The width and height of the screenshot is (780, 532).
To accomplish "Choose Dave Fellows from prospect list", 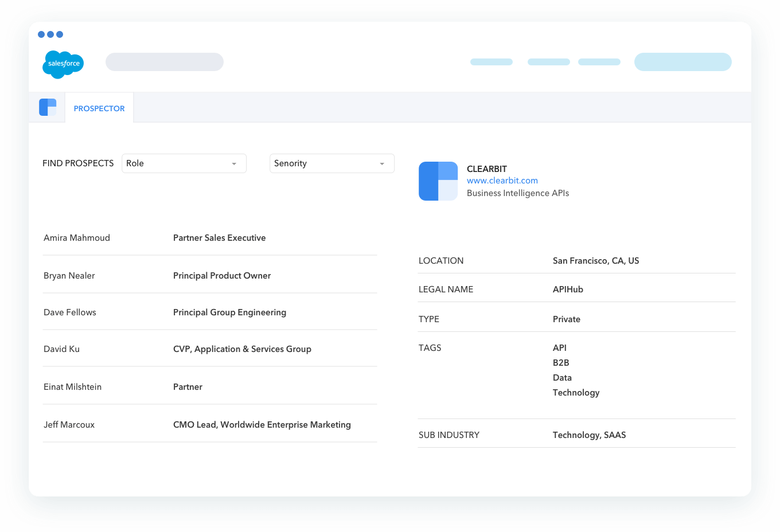I will tap(70, 312).
